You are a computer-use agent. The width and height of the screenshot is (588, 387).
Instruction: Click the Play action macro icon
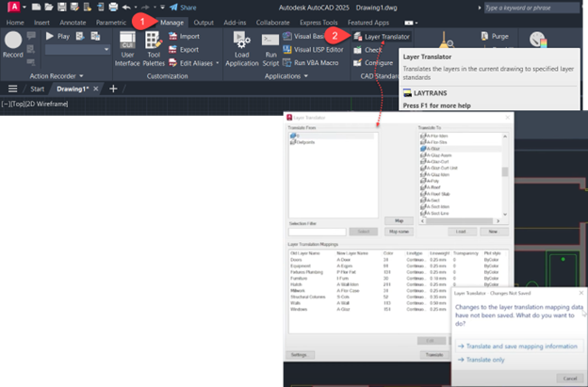pos(50,36)
